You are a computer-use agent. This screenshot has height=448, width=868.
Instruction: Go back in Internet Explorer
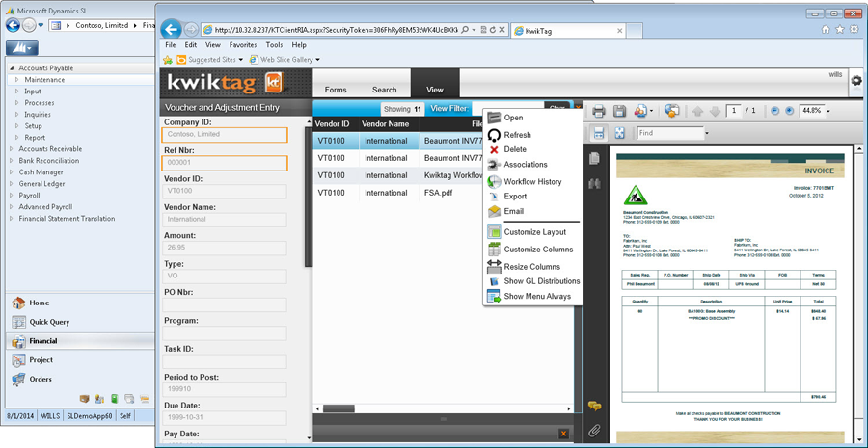tap(171, 29)
